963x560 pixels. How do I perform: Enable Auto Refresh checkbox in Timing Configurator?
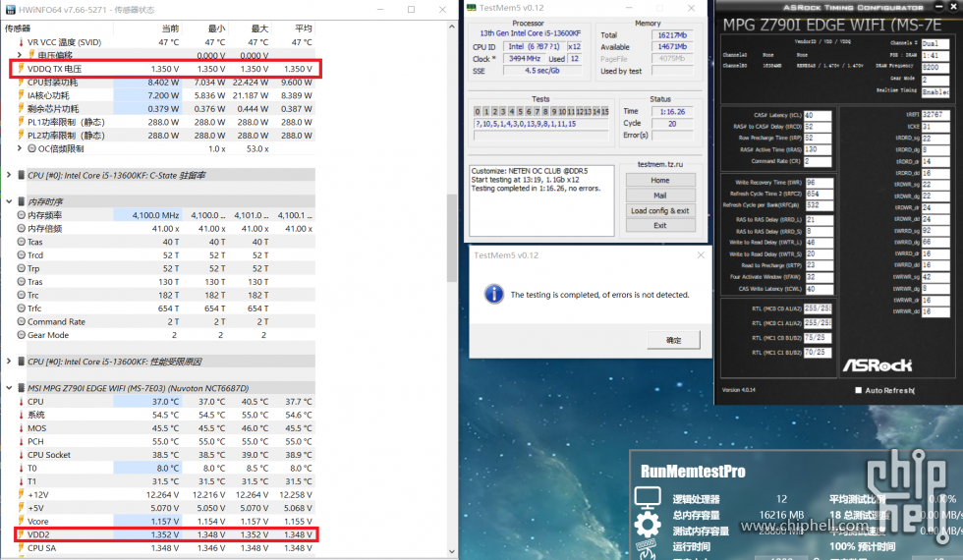tap(858, 391)
